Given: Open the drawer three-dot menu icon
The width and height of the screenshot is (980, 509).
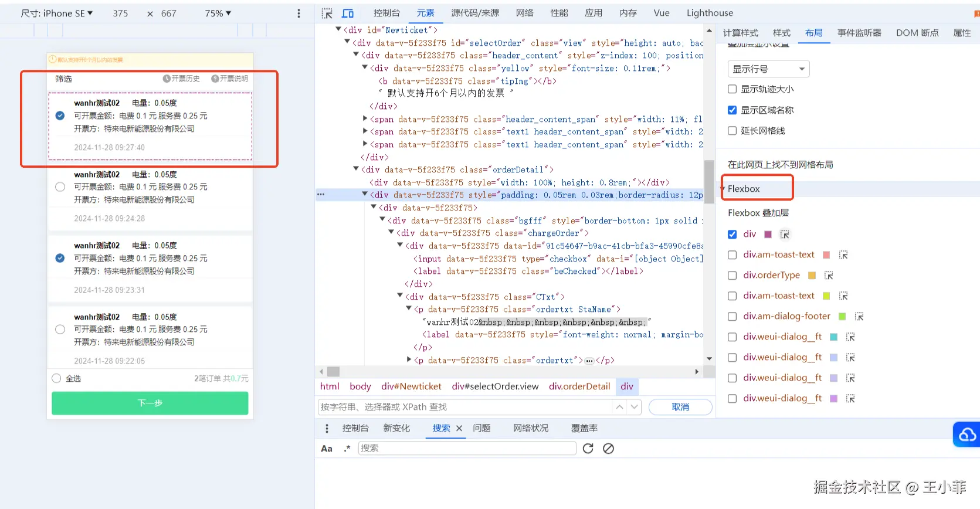Looking at the screenshot, I should click(x=327, y=428).
